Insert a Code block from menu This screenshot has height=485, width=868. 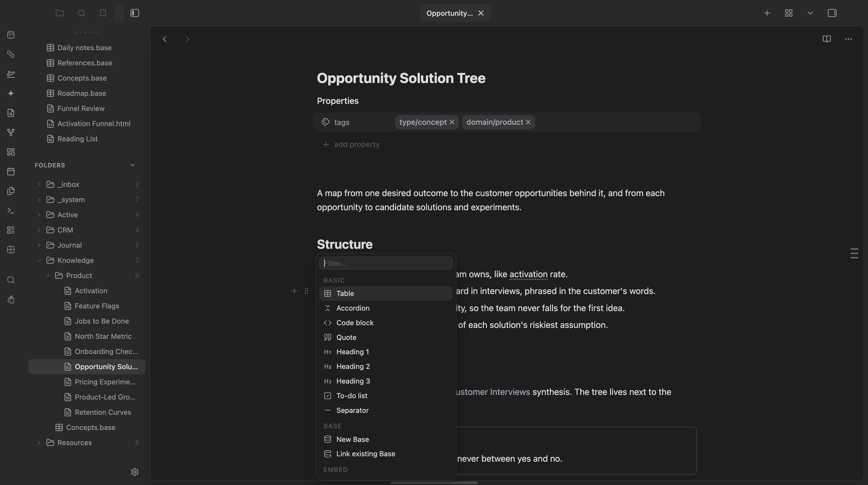point(385,323)
